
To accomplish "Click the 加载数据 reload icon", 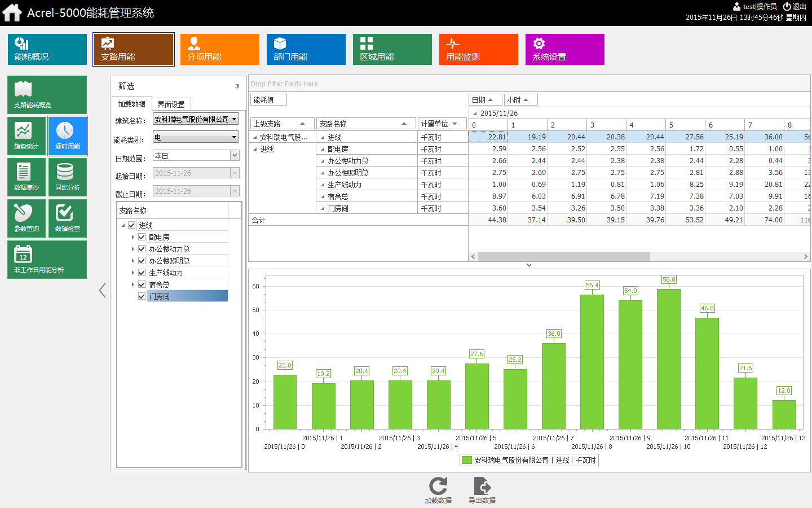I will (438, 486).
